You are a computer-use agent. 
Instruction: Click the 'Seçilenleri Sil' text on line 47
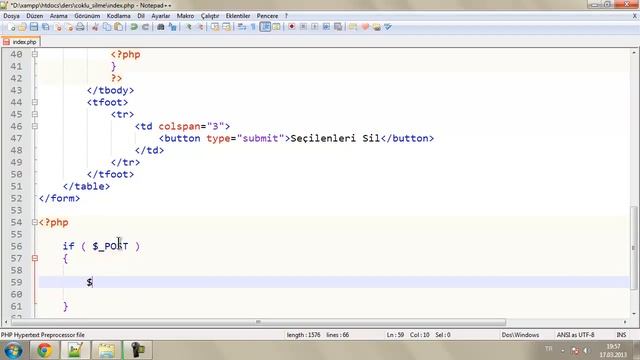click(335, 138)
